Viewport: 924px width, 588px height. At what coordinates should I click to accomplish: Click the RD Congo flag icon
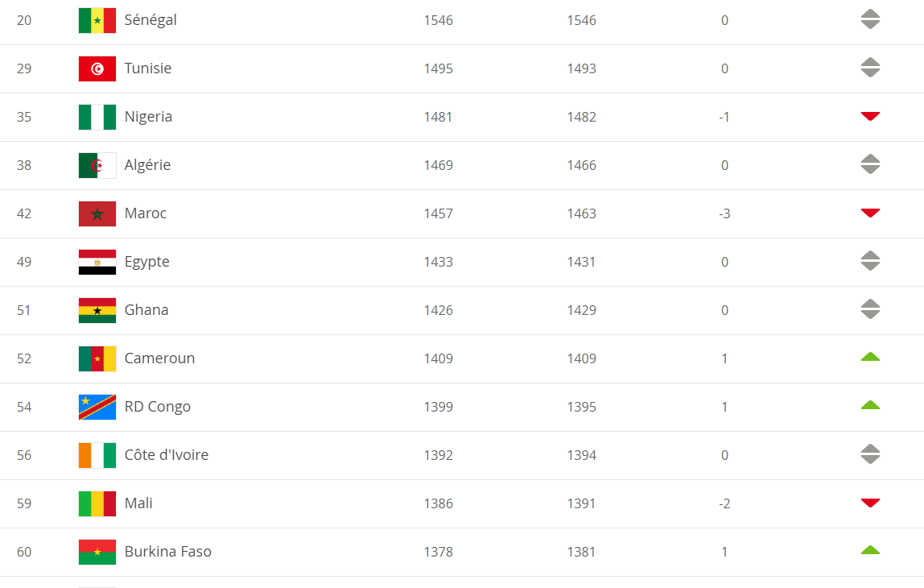(x=97, y=408)
